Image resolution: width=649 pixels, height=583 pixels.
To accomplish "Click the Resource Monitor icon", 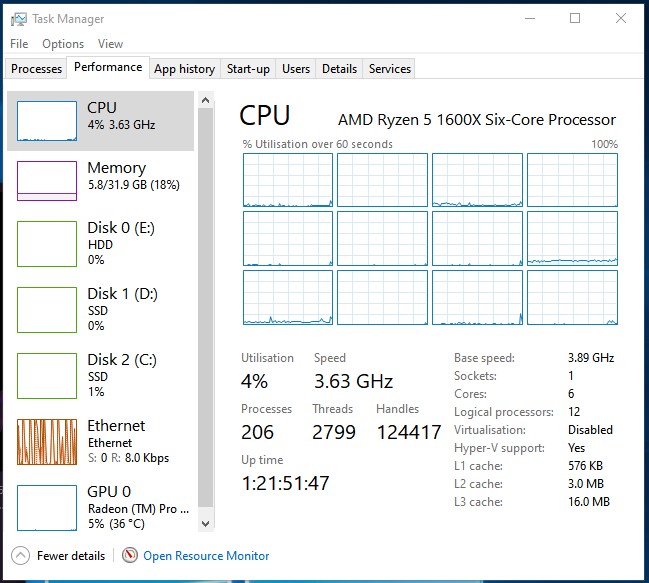I will (x=129, y=555).
